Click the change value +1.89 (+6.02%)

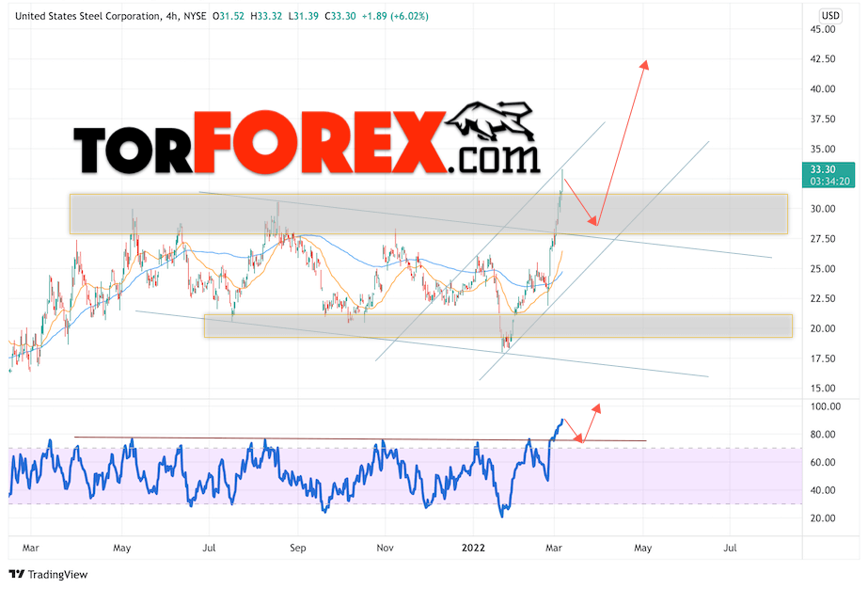pyautogui.click(x=395, y=16)
